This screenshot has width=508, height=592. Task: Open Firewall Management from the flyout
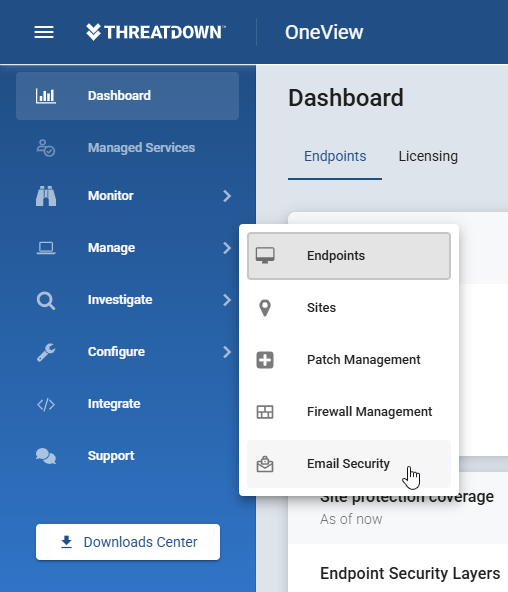pos(349,412)
